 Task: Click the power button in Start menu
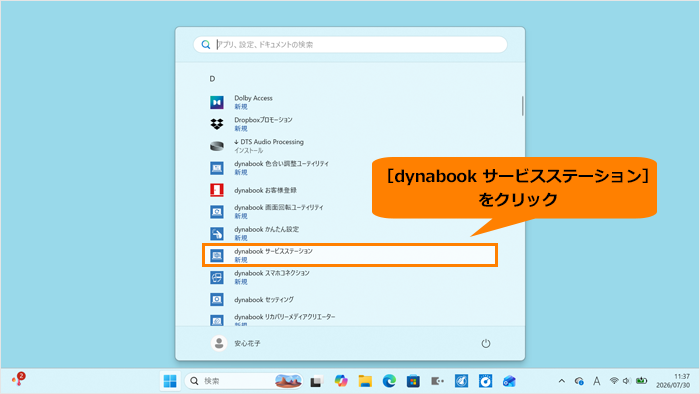click(x=486, y=343)
